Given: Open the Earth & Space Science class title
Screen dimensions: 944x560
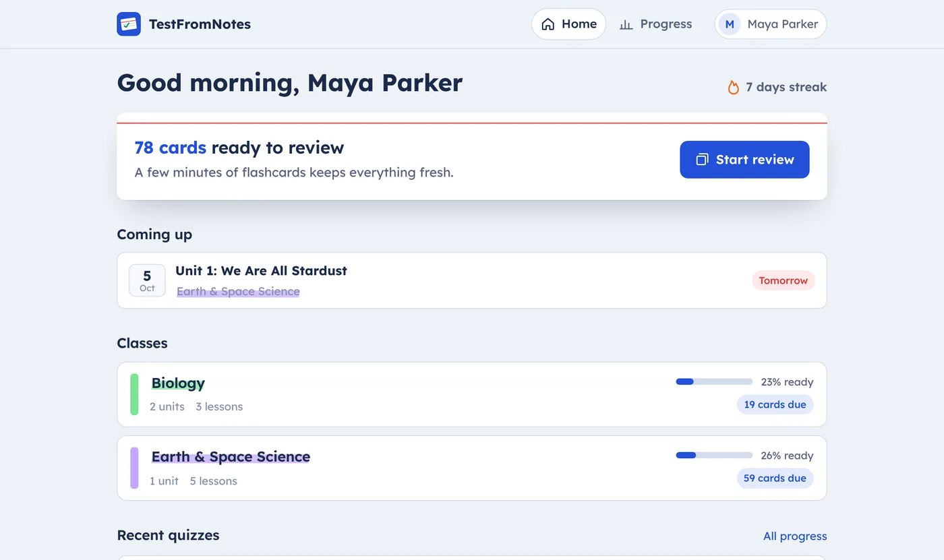Looking at the screenshot, I should 231,457.
